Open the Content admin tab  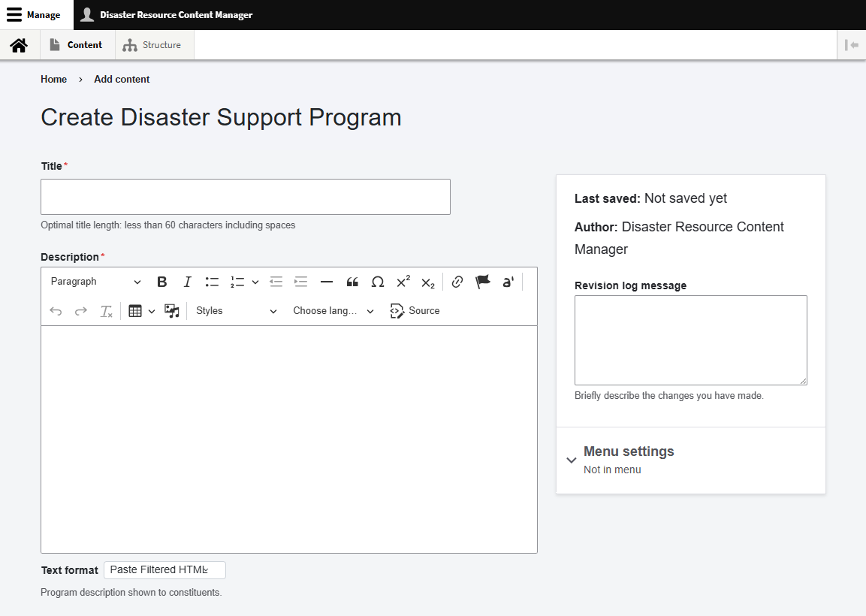tap(77, 45)
